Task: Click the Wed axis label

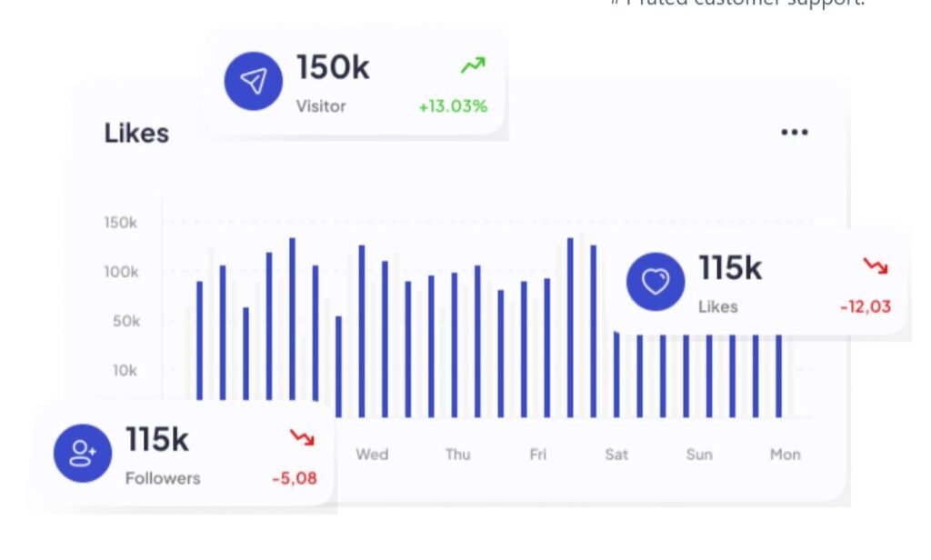Action: point(372,455)
